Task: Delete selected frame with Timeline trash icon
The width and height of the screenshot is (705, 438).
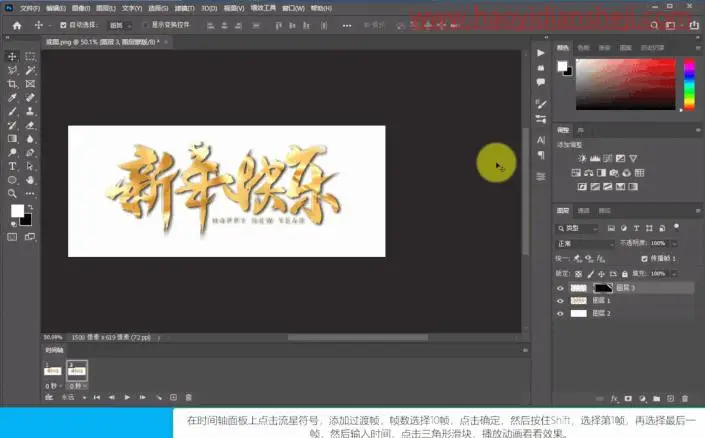Action: (189, 398)
